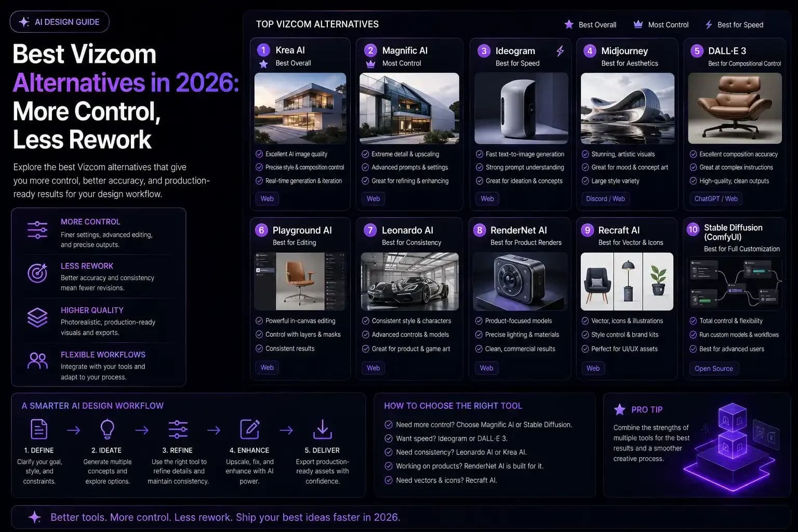The height and width of the screenshot is (532, 798).
Task: Click the crown icon under Magnific AI
Action: tap(370, 64)
